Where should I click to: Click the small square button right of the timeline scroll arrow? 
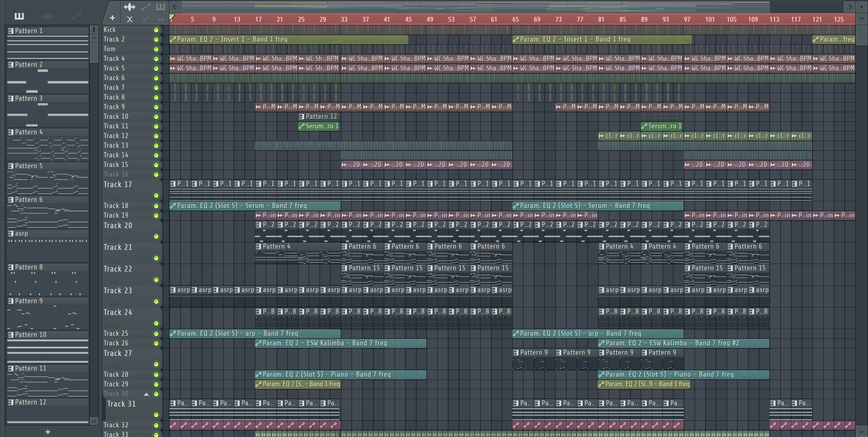point(861,6)
